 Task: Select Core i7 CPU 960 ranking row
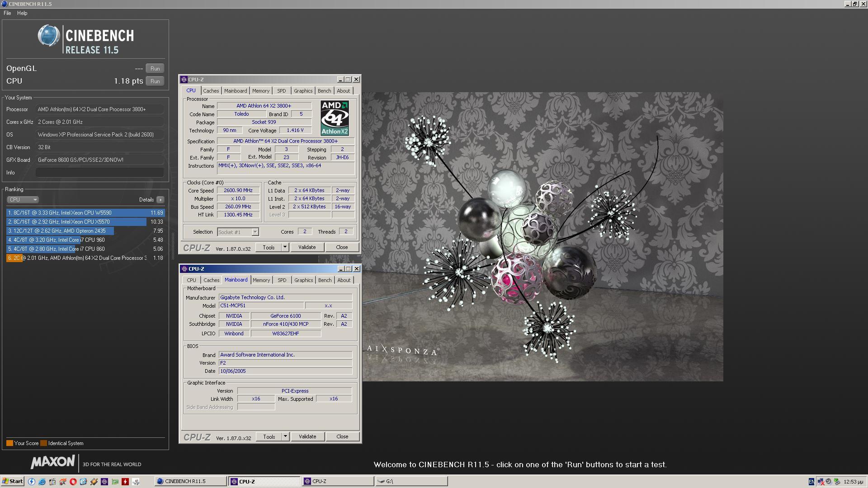[x=85, y=240]
